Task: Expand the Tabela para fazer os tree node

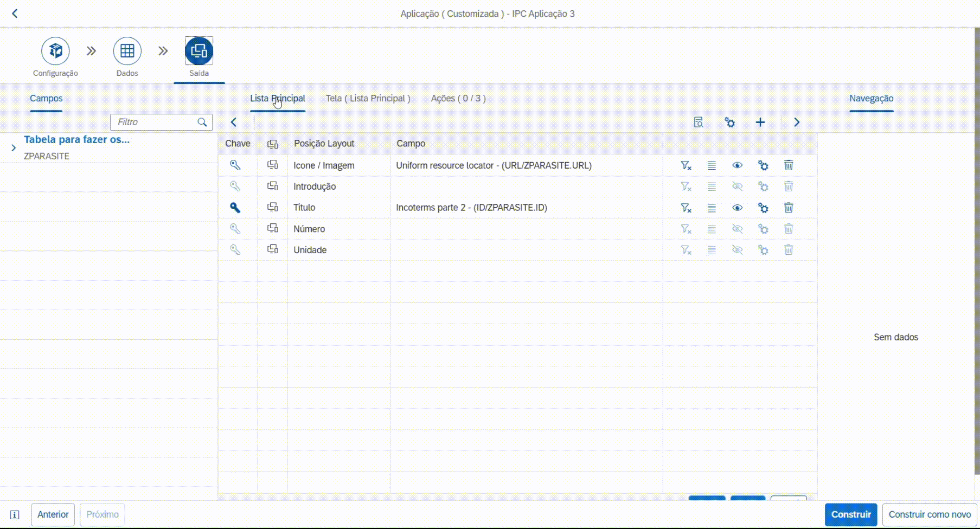Action: [x=14, y=147]
